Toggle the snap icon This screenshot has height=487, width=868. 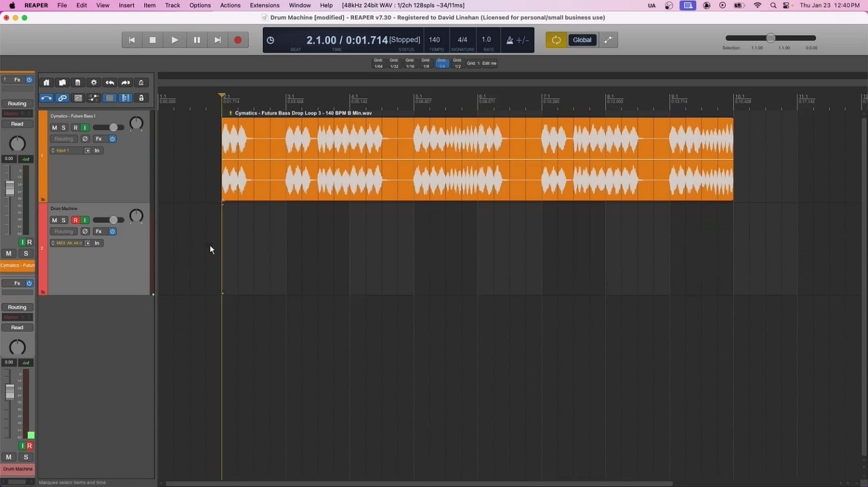click(x=126, y=98)
